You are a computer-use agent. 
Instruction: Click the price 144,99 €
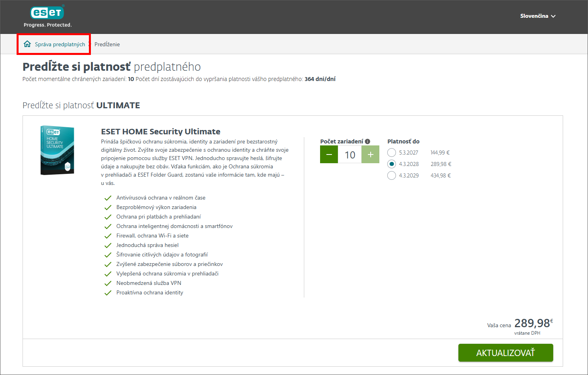[440, 153]
